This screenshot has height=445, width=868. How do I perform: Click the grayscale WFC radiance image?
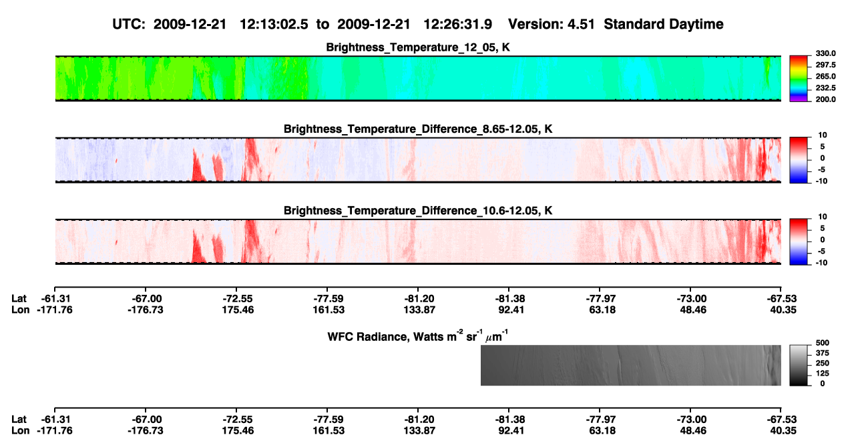pos(630,365)
